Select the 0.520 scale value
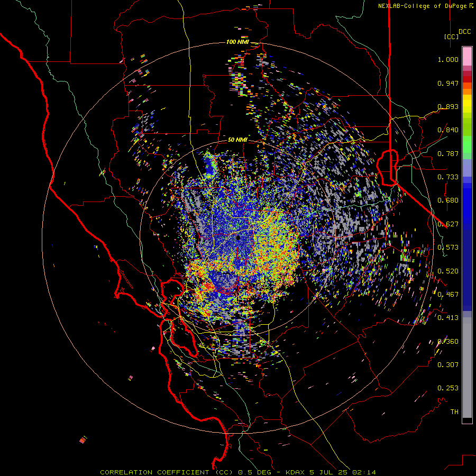Image resolution: width=476 pixels, height=476 pixels. [448, 271]
